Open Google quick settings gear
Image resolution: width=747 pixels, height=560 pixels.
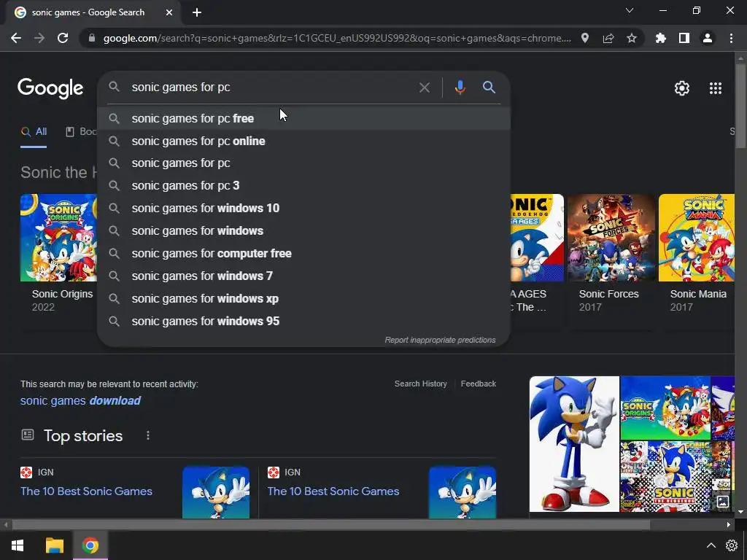(682, 88)
